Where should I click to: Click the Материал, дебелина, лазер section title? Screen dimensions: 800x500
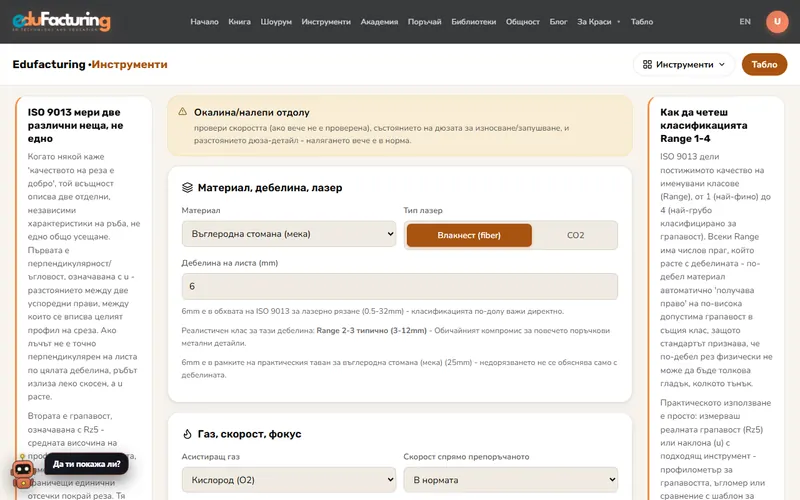tap(270, 188)
